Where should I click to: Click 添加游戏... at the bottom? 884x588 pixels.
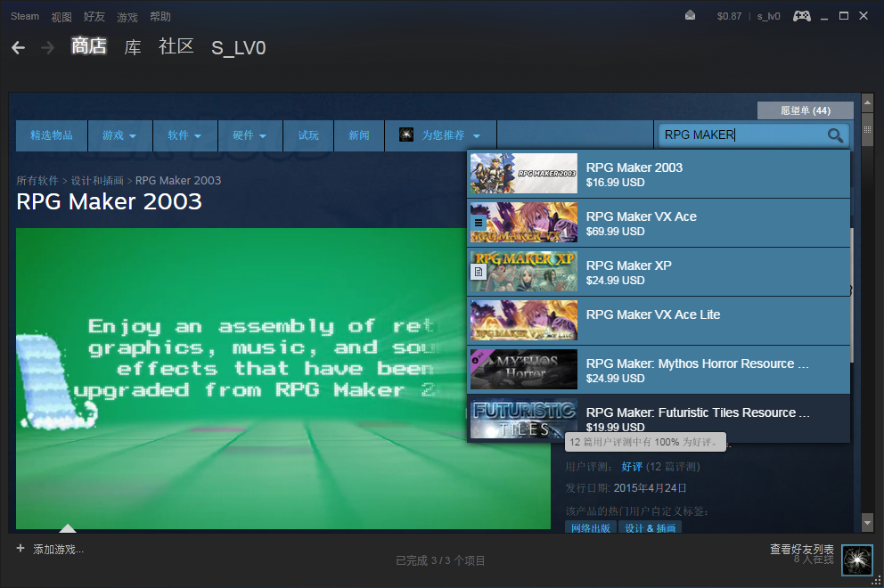point(58,549)
